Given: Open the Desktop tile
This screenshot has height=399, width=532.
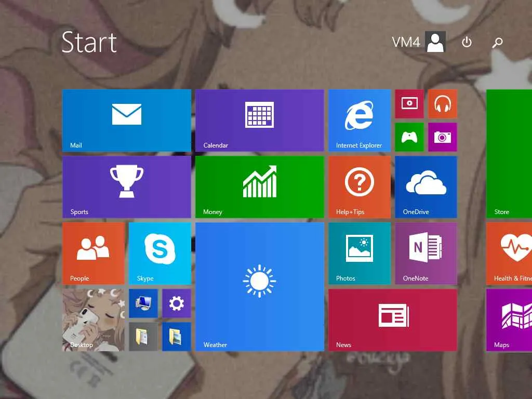Looking at the screenshot, I should (x=94, y=320).
